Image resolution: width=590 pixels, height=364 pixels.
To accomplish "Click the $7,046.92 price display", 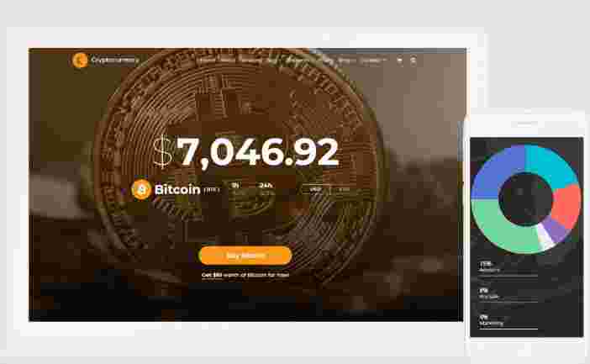I will tap(246, 151).
